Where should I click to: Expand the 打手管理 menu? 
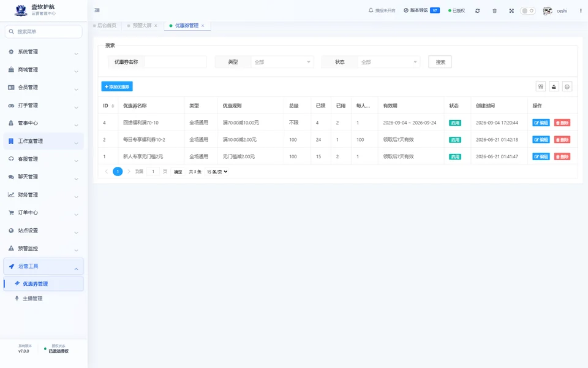(x=43, y=105)
